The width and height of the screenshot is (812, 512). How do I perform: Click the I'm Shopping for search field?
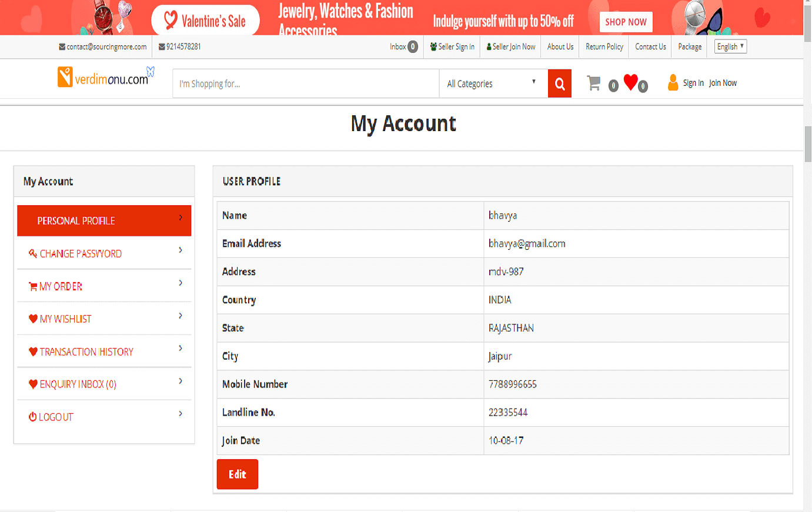pos(306,83)
